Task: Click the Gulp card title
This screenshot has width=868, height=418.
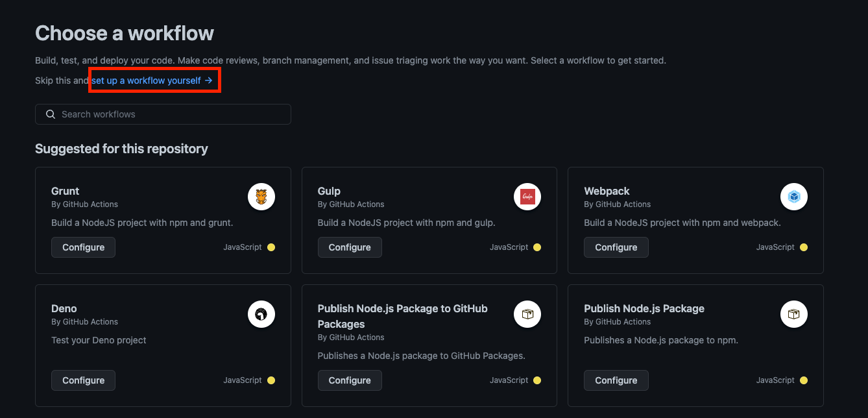Action: 329,191
